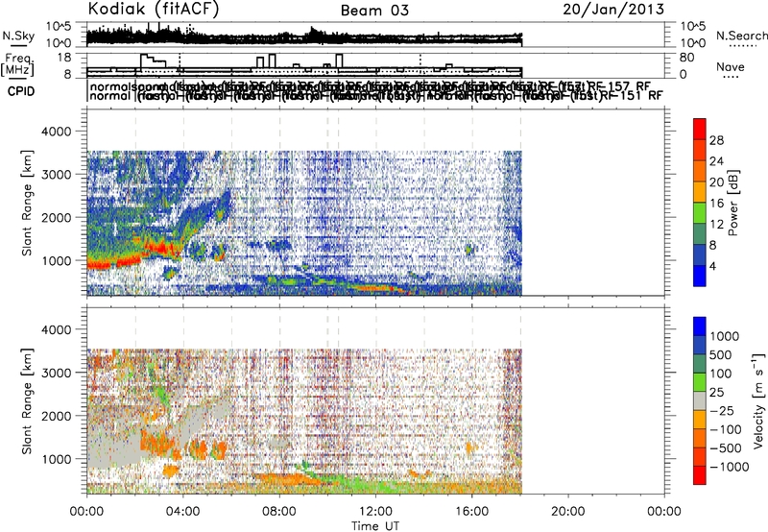Click the 20:00 time tick label

point(568,512)
